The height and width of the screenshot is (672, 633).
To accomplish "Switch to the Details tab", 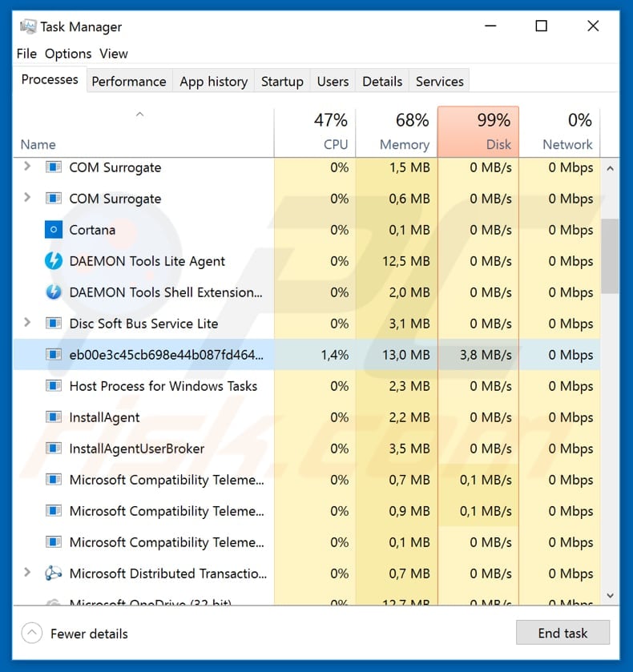I will [382, 81].
